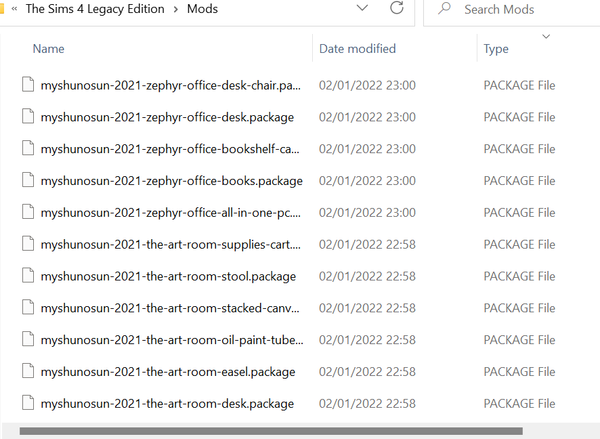Sort files by Name column
The image size is (600, 439).
(x=49, y=49)
